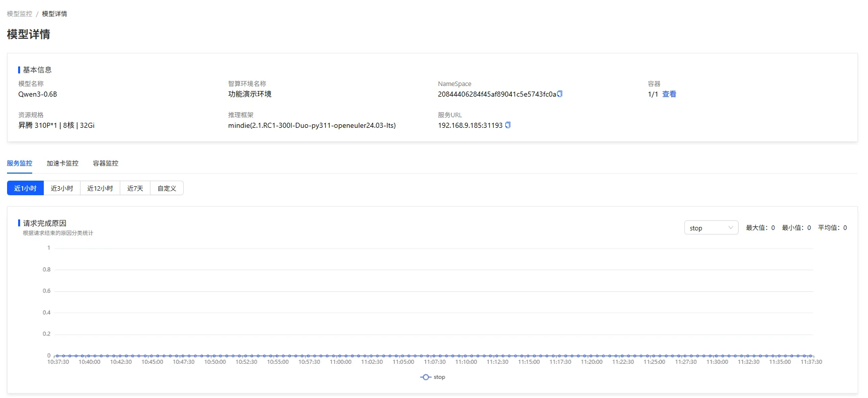Image resolution: width=868 pixels, height=398 pixels.
Task: Select the 自定义 time range
Action: click(x=167, y=188)
